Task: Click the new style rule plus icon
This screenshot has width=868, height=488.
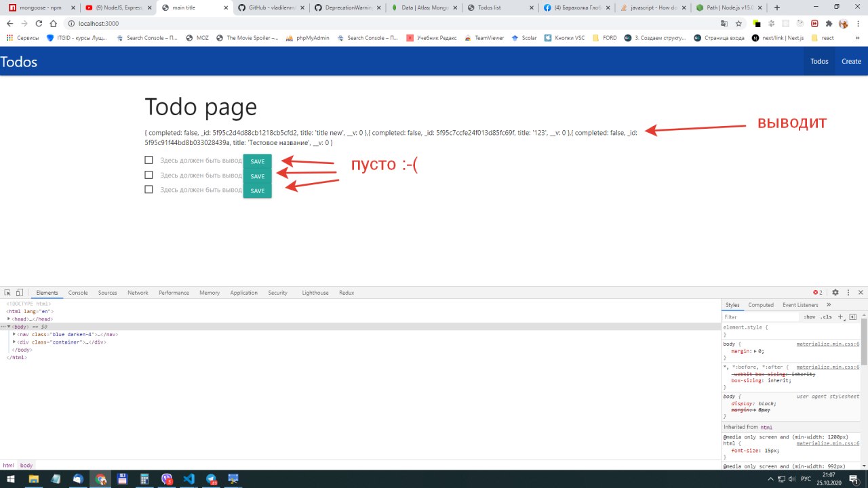Action: 841,317
